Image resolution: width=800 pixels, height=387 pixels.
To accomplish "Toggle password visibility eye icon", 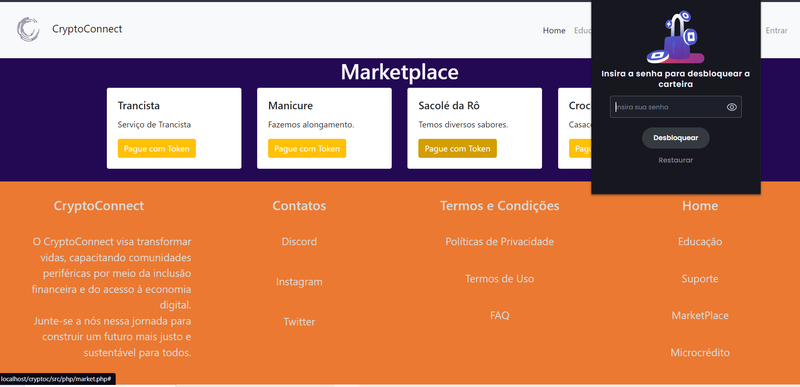I will pos(732,107).
